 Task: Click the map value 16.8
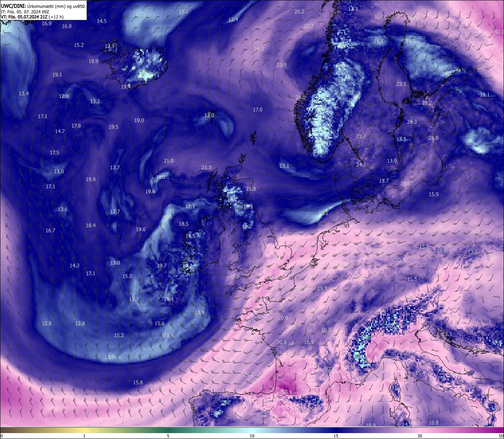67,26
